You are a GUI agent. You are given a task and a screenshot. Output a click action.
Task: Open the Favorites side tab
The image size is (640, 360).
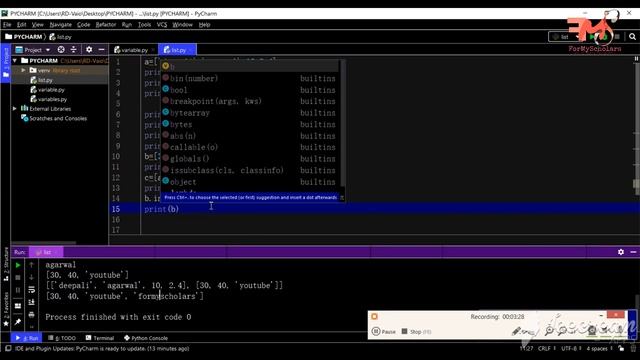click(x=6, y=309)
